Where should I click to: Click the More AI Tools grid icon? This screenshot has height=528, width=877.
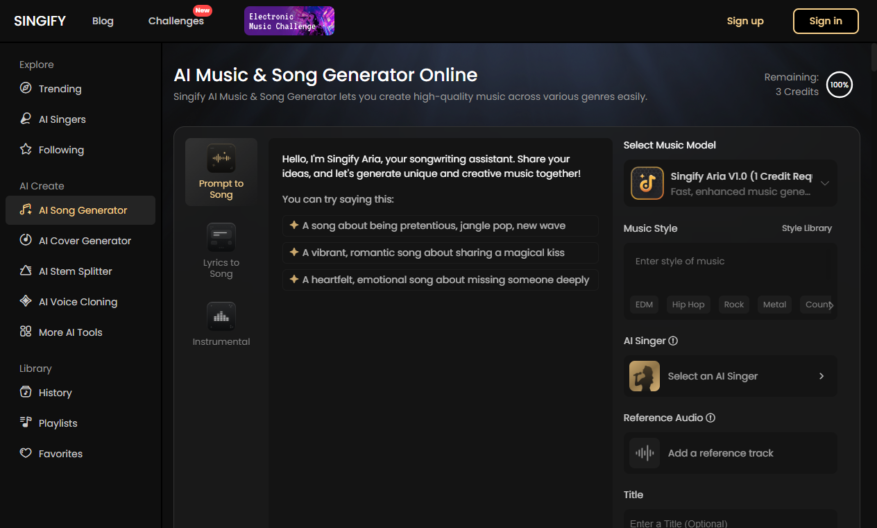coord(26,332)
